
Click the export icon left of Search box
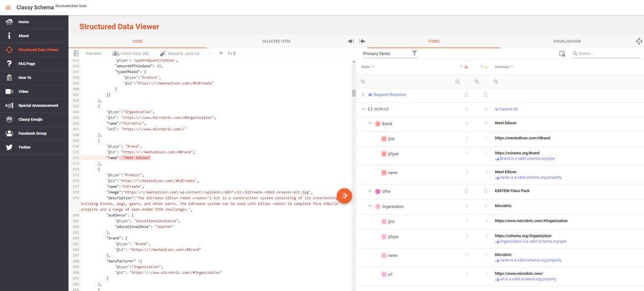pyautogui.click(x=562, y=54)
